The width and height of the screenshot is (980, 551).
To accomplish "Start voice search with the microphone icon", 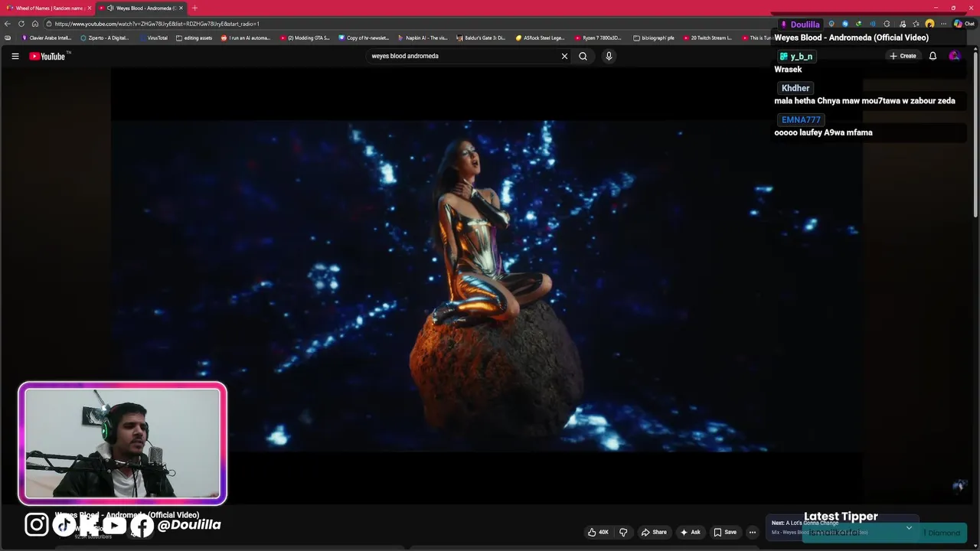I will pyautogui.click(x=609, y=56).
